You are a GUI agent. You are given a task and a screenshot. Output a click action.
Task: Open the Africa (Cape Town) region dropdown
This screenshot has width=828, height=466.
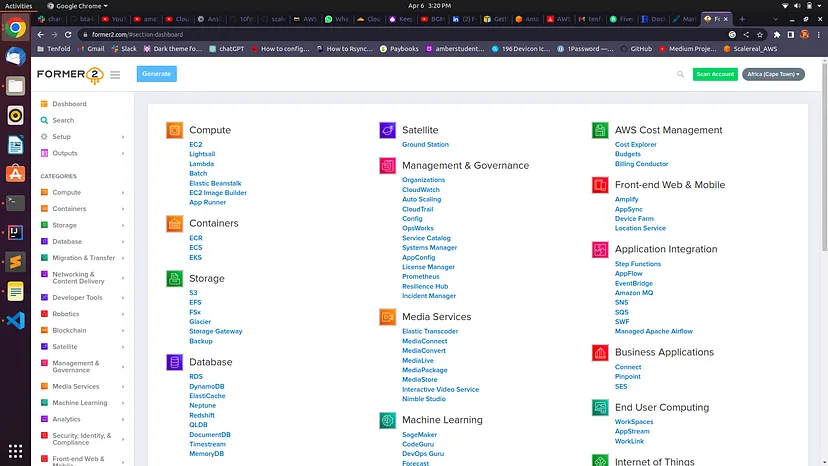pos(773,74)
